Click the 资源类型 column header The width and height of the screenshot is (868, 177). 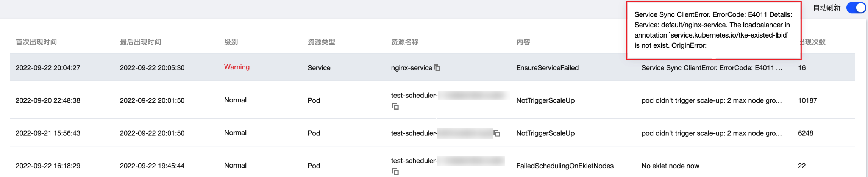click(321, 42)
